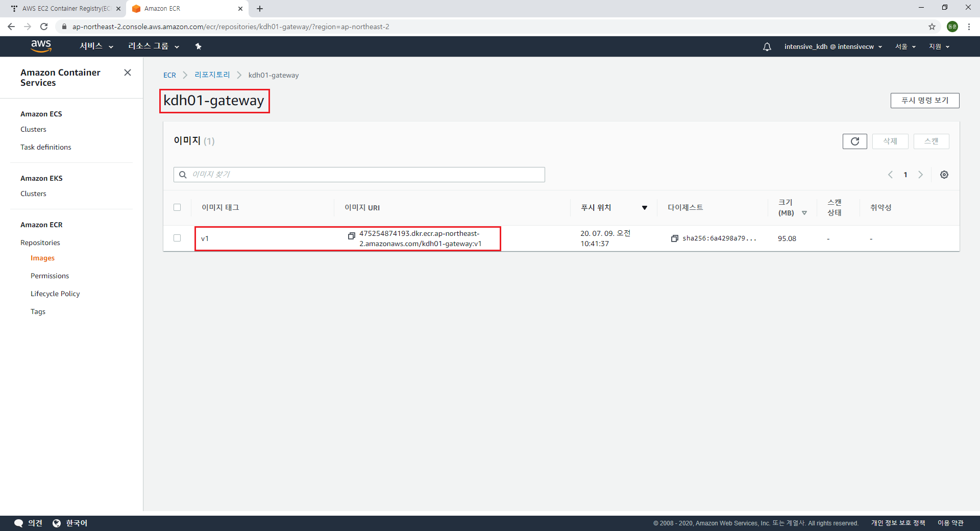The height and width of the screenshot is (531, 980).
Task: Check the v1 image row checkbox
Action: pos(177,238)
